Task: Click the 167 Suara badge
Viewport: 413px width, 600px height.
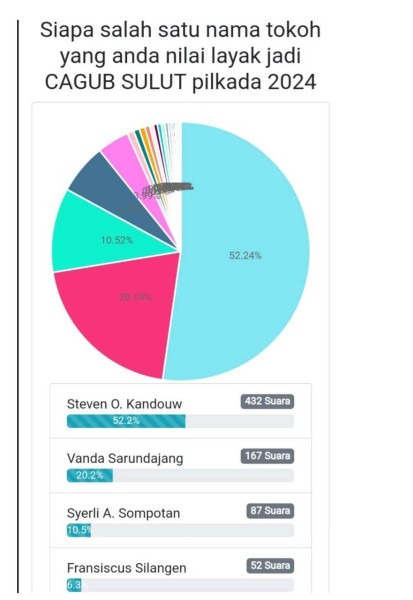Action: pos(267,456)
